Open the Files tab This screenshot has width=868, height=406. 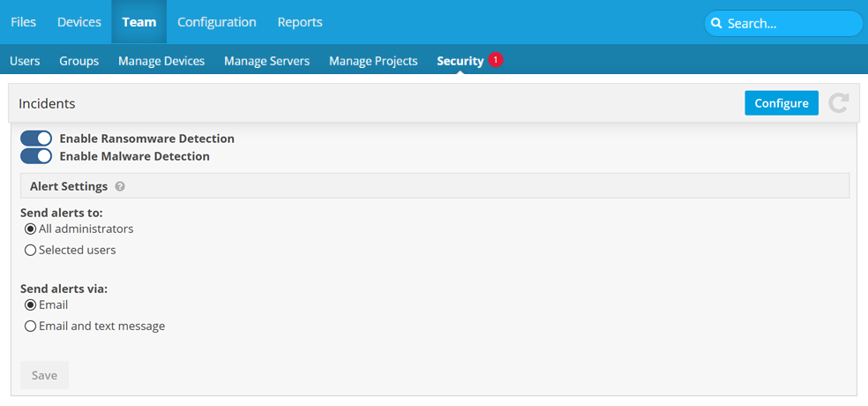[x=23, y=22]
